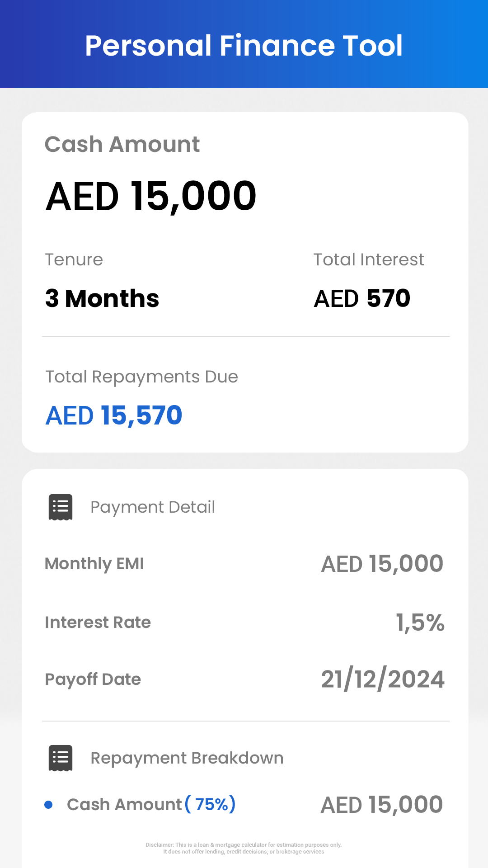Click the Payoff Date label
The image size is (488, 868).
coord(93,679)
